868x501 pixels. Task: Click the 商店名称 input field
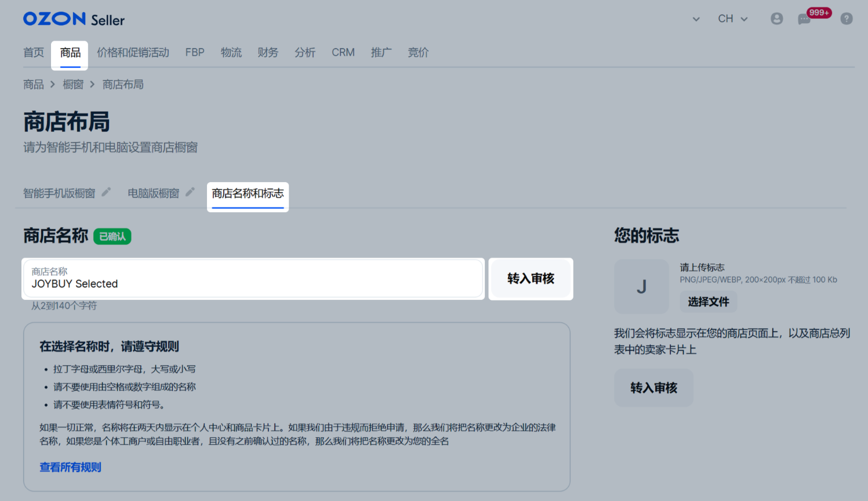[x=253, y=279]
